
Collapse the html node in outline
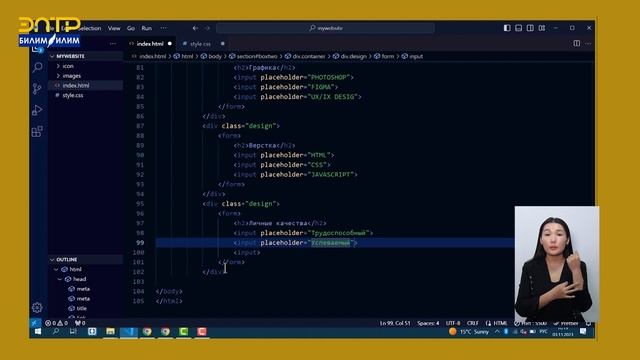click(x=56, y=269)
